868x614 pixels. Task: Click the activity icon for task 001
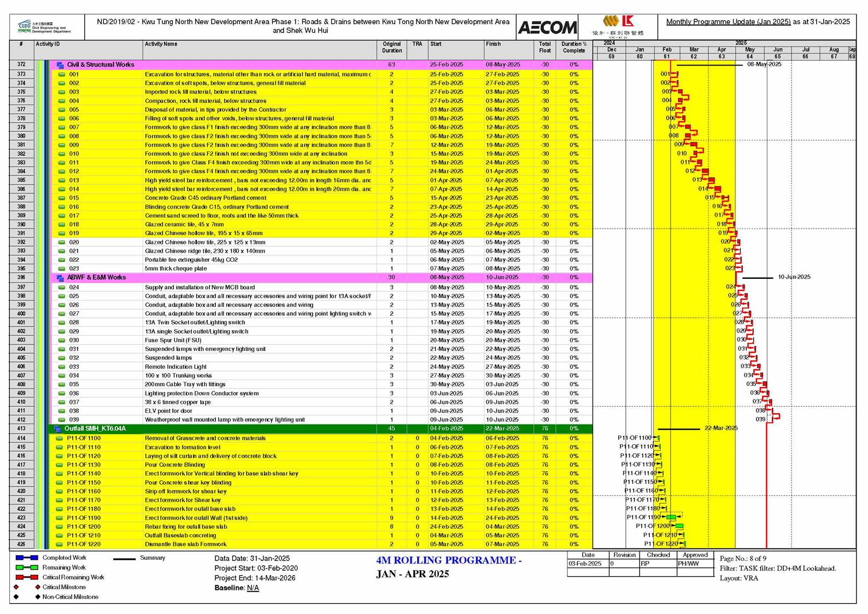[62, 74]
